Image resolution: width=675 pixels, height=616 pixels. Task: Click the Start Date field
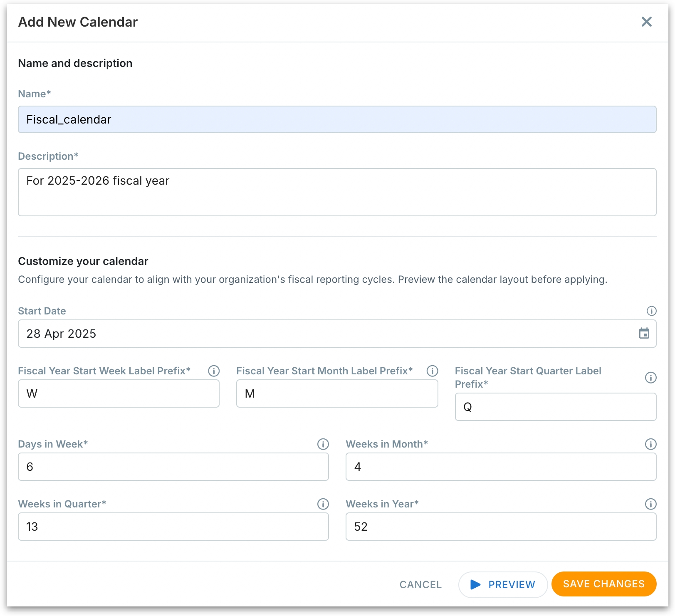324,334
